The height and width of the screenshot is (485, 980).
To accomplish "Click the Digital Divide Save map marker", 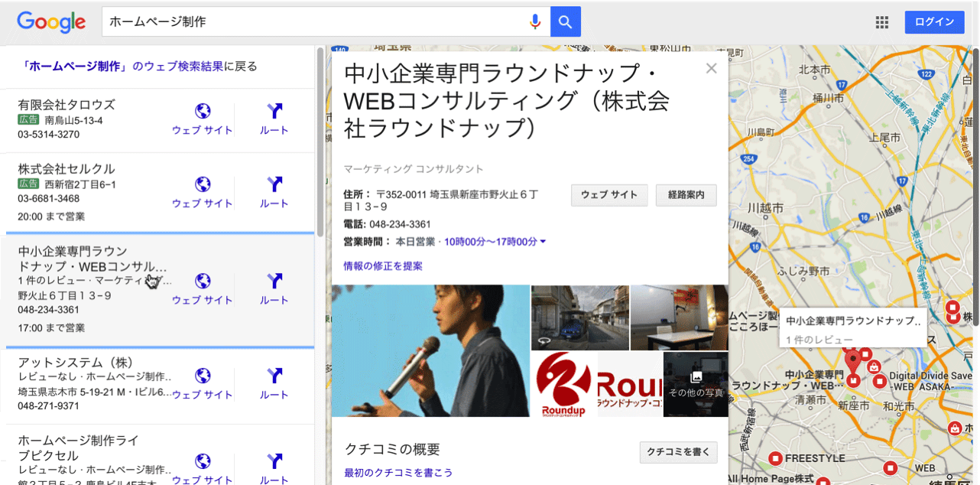I will click(879, 381).
